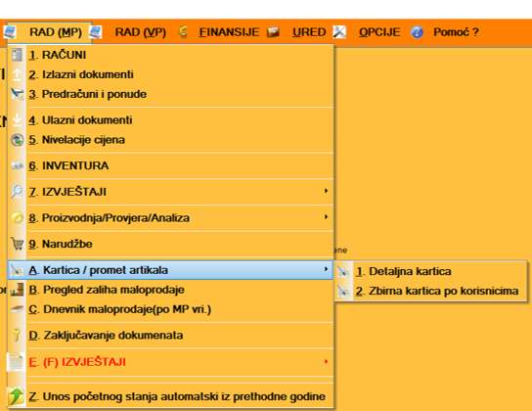Open the FINANSIJE menu

[229, 32]
